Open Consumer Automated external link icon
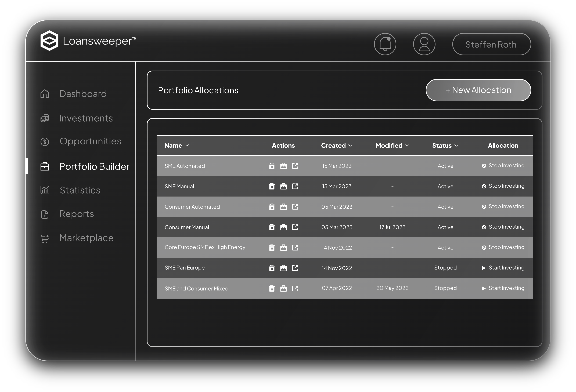Screen dimensions: 576x392 295,207
